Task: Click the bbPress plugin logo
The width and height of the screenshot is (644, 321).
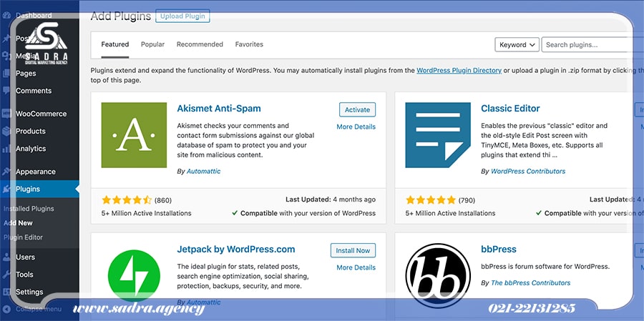Action: pyautogui.click(x=438, y=276)
